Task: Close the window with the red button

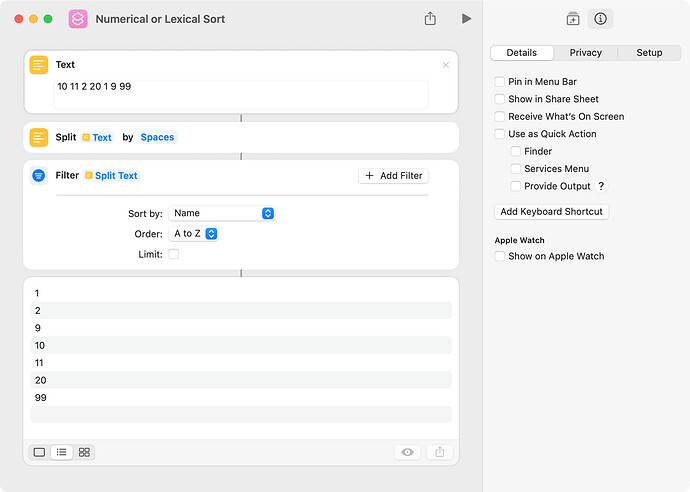Action: [19, 19]
